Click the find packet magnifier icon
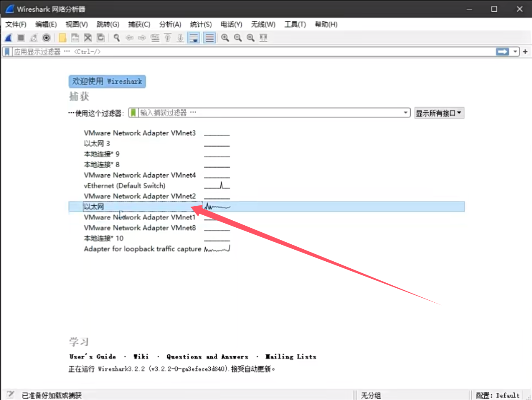Viewport: 532px width, 400px height. (x=117, y=38)
